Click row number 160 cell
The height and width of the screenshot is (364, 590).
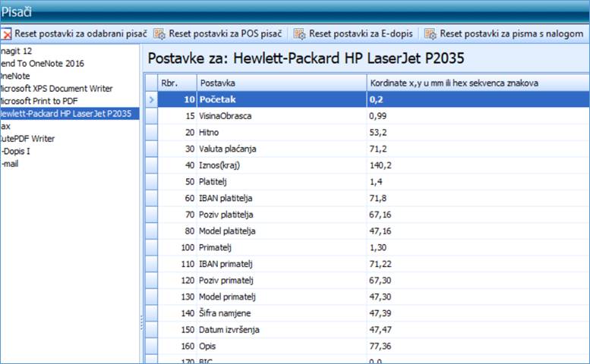tap(177, 347)
